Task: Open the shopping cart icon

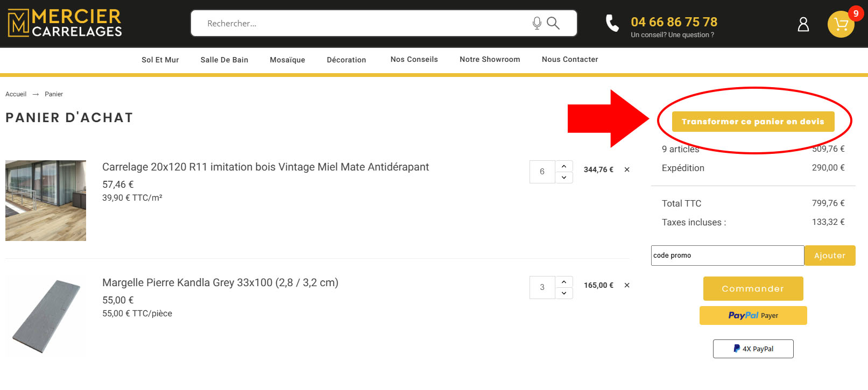Action: [x=841, y=24]
